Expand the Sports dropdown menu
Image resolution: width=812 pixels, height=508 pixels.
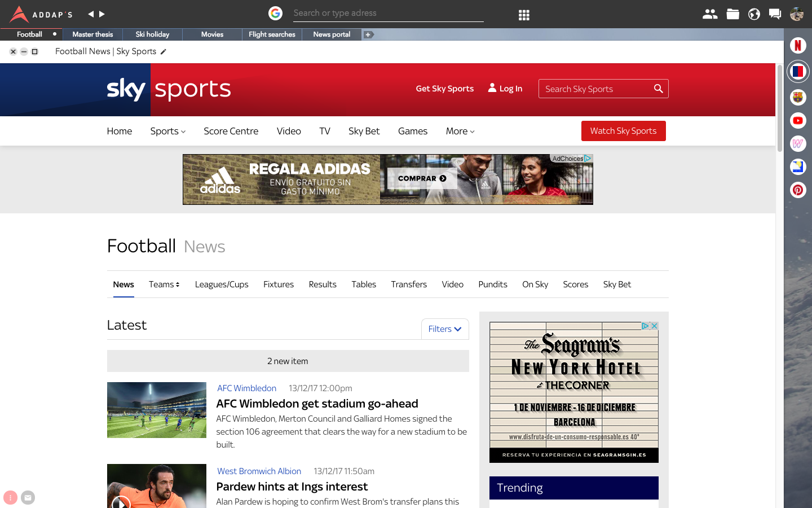coord(167,131)
